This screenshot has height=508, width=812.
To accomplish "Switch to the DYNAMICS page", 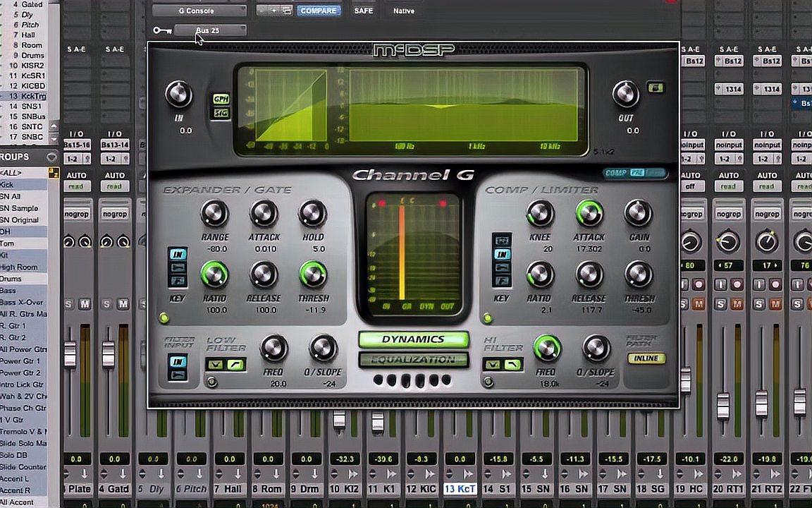I will click(413, 339).
